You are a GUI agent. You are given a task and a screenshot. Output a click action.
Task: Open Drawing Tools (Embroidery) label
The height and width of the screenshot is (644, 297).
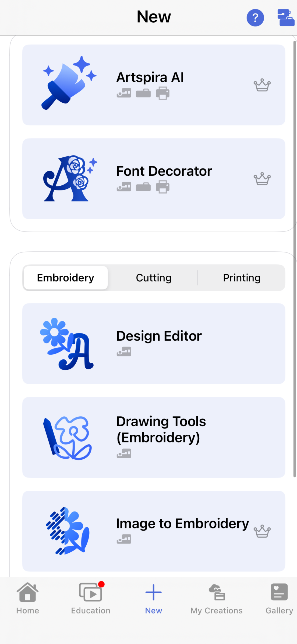pos(161,430)
